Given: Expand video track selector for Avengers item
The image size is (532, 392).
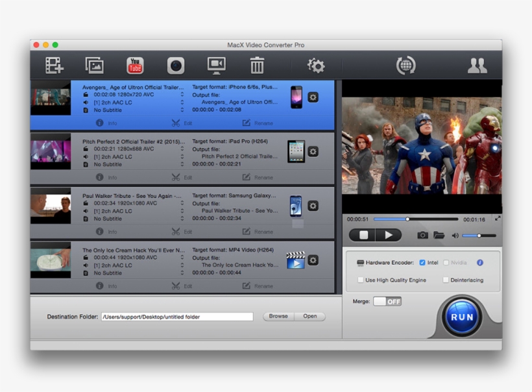Looking at the screenshot, I should [182, 94].
